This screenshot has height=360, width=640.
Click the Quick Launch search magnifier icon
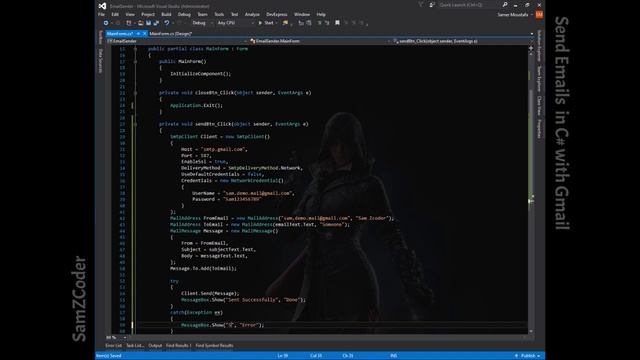coord(505,5)
